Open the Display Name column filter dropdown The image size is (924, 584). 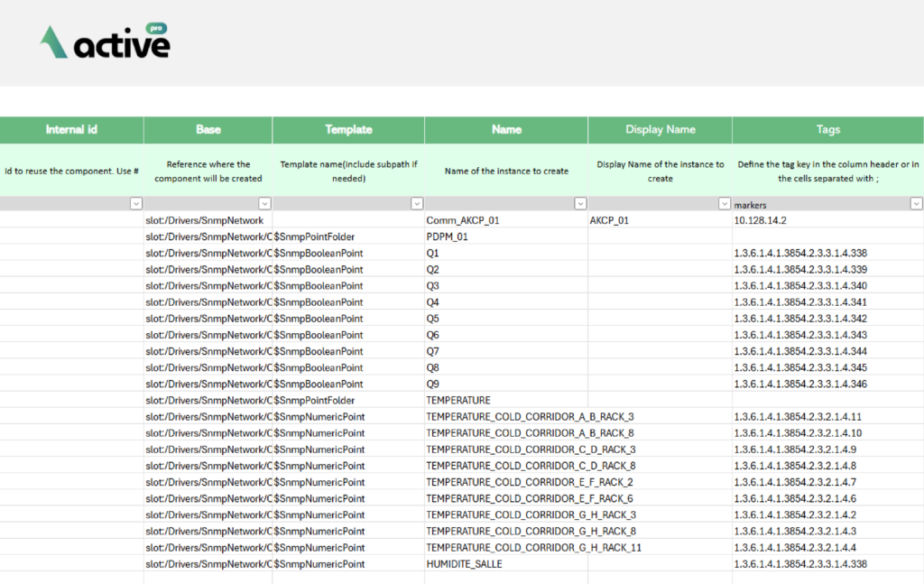(x=725, y=204)
